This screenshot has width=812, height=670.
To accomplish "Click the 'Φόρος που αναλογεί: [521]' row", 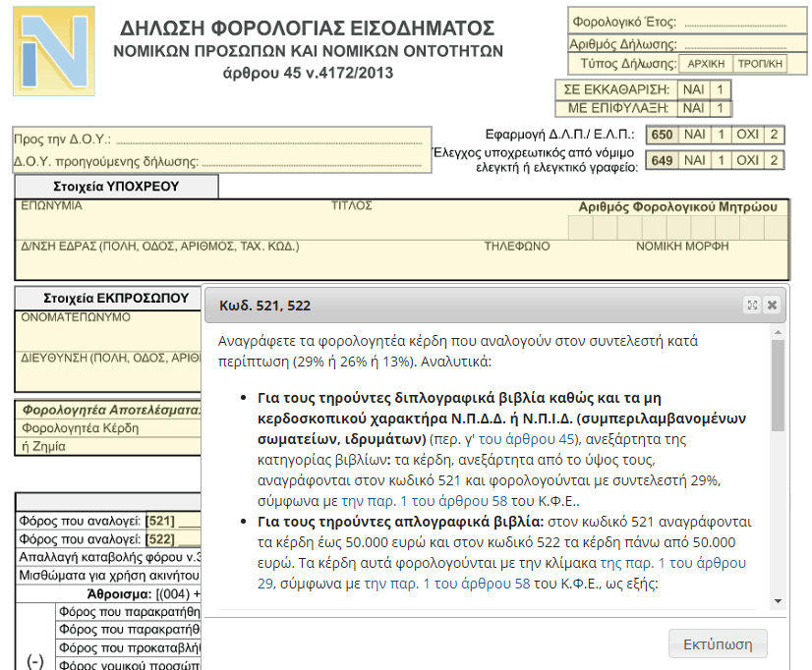I will [x=109, y=521].
